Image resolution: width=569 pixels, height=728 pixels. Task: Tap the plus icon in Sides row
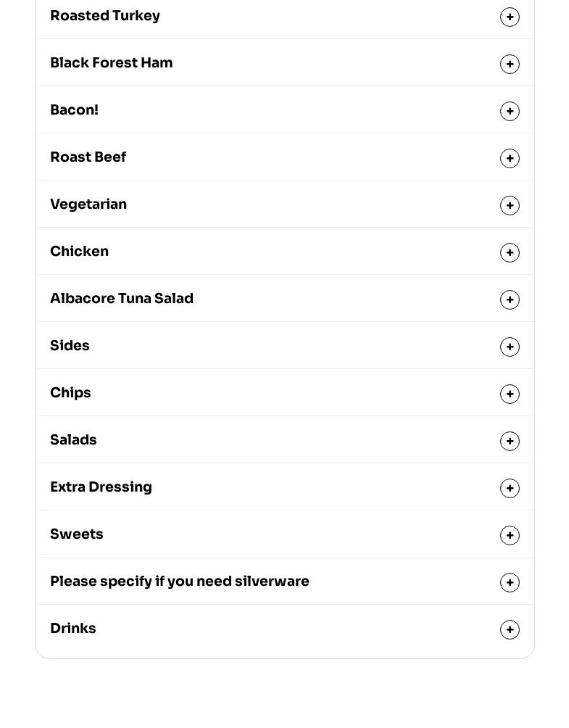(x=510, y=347)
